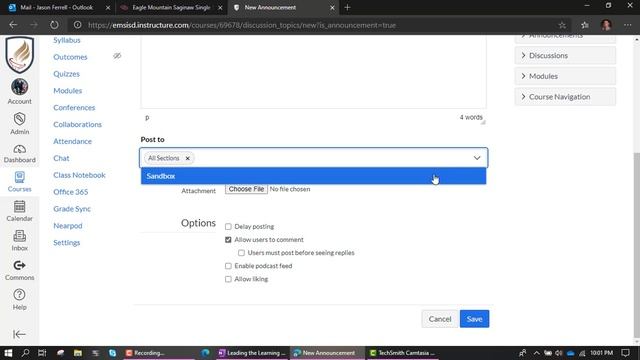Open Chat link
This screenshot has height=360, width=640.
[61, 158]
